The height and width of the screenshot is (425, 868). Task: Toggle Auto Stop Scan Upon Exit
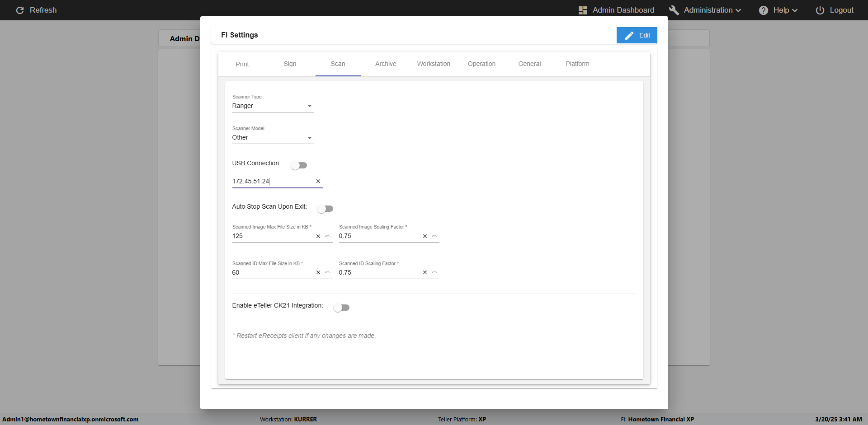click(x=325, y=209)
